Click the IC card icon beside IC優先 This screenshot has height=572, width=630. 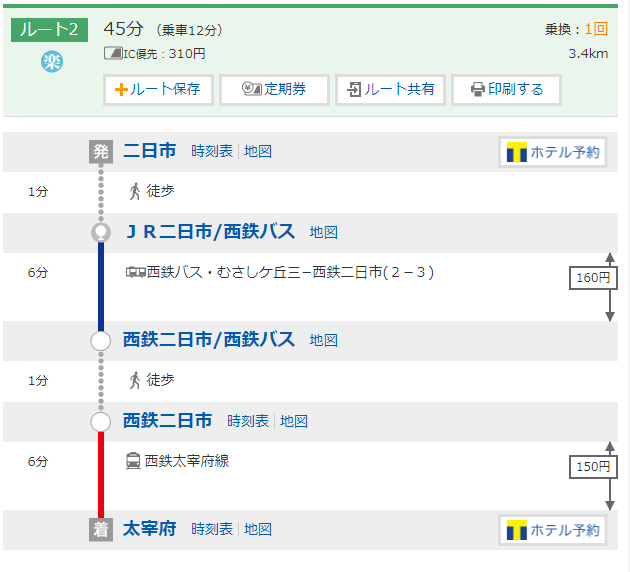(x=113, y=53)
